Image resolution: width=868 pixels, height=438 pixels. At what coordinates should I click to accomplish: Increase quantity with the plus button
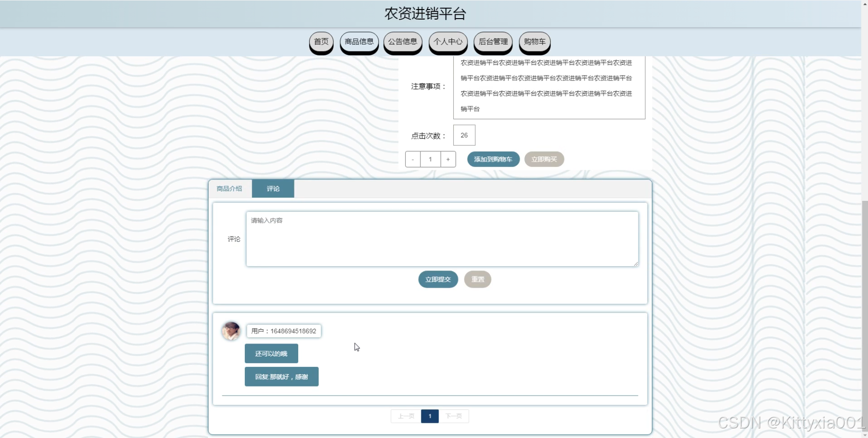coord(448,159)
